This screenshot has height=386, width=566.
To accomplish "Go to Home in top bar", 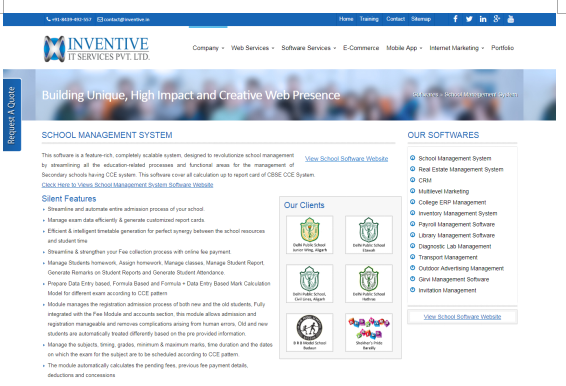I will coord(346,19).
